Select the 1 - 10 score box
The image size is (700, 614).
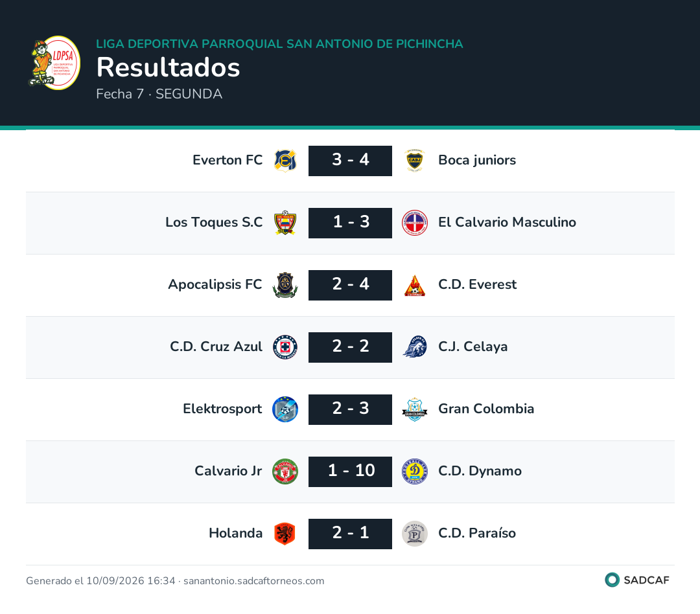coord(351,472)
